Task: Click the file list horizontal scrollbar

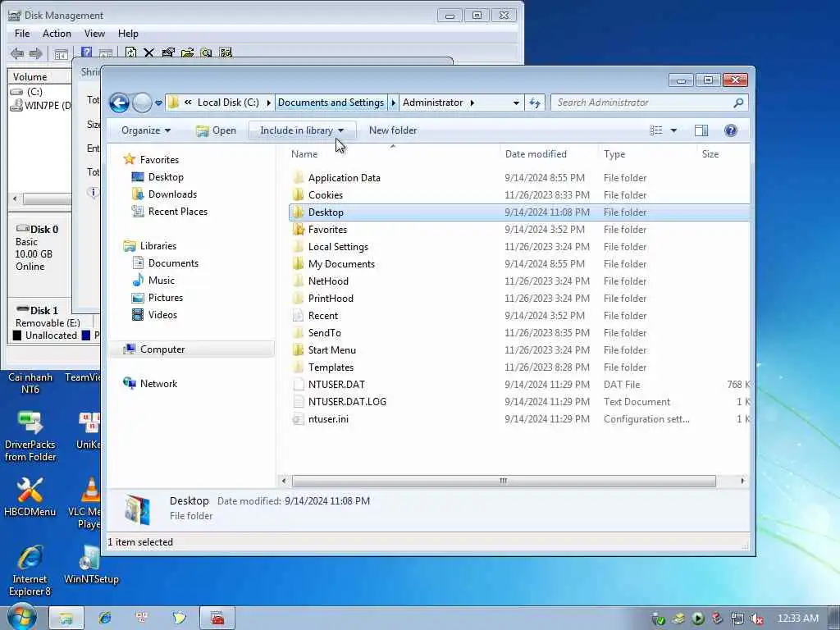Action: click(504, 481)
